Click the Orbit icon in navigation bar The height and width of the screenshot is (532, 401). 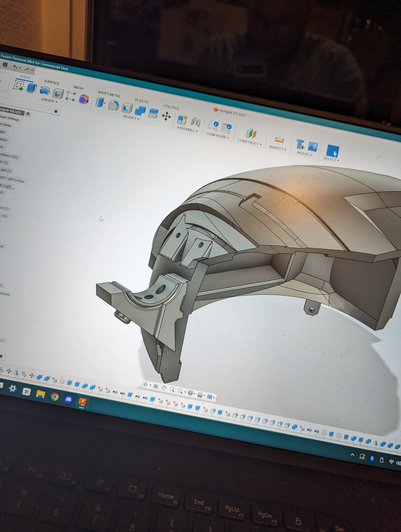click(x=146, y=384)
